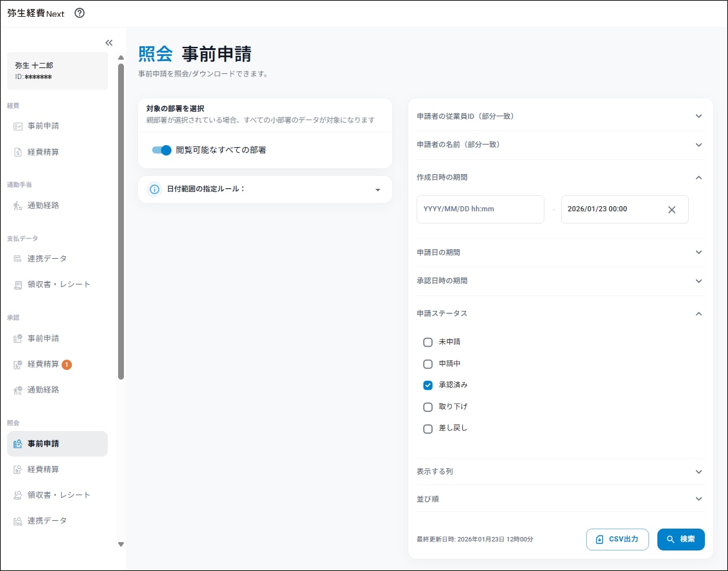Open 事前申請 under the 経費 menu

point(43,126)
